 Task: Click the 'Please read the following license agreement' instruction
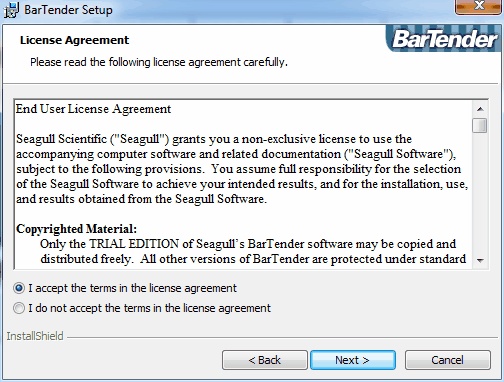[x=159, y=62]
